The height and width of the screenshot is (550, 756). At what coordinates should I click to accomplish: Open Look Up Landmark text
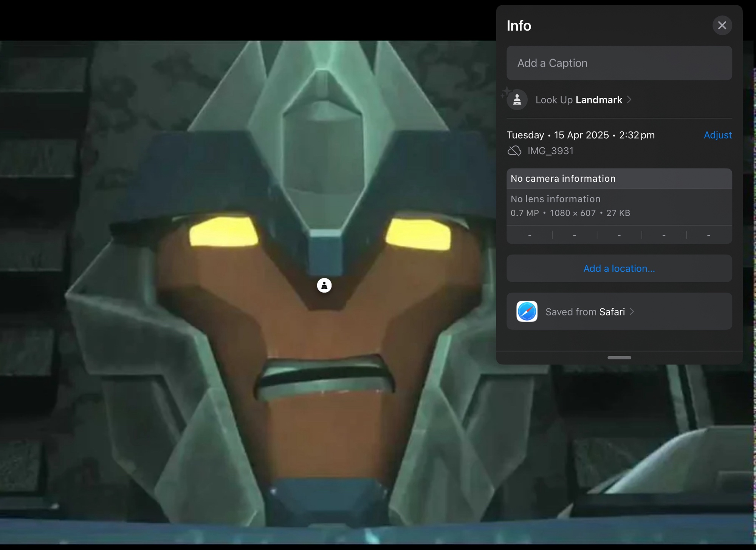pos(578,100)
